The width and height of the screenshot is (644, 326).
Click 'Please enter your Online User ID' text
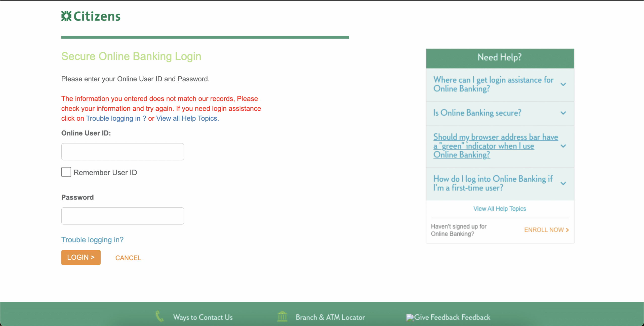[135, 79]
